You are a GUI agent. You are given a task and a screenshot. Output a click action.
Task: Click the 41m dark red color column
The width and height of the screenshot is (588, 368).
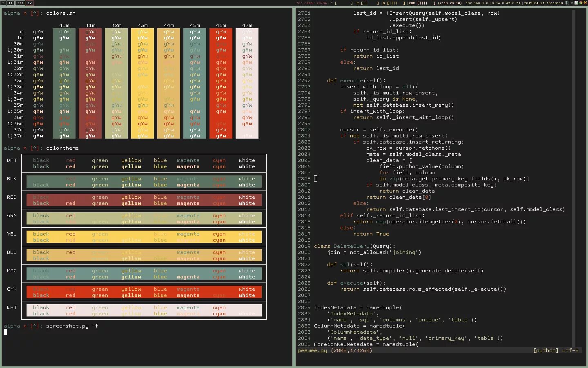click(90, 83)
